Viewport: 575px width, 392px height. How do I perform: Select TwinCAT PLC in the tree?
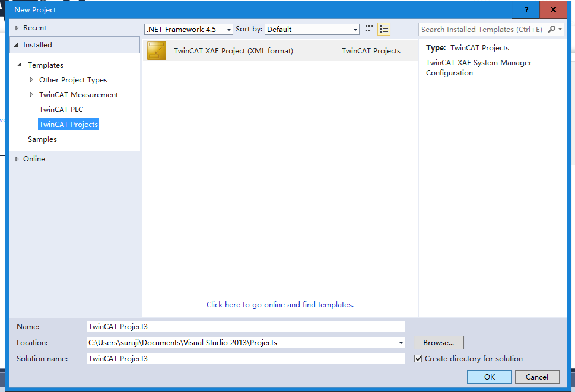61,110
